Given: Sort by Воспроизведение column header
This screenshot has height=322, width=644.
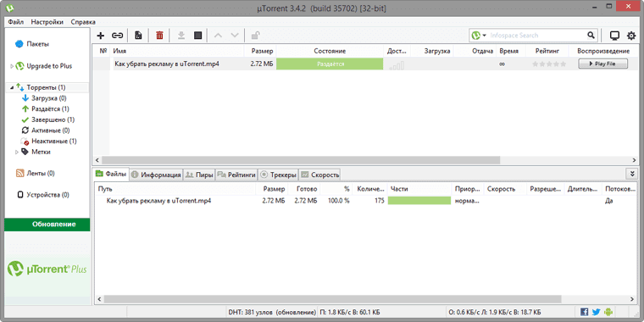Looking at the screenshot, I should [x=603, y=51].
